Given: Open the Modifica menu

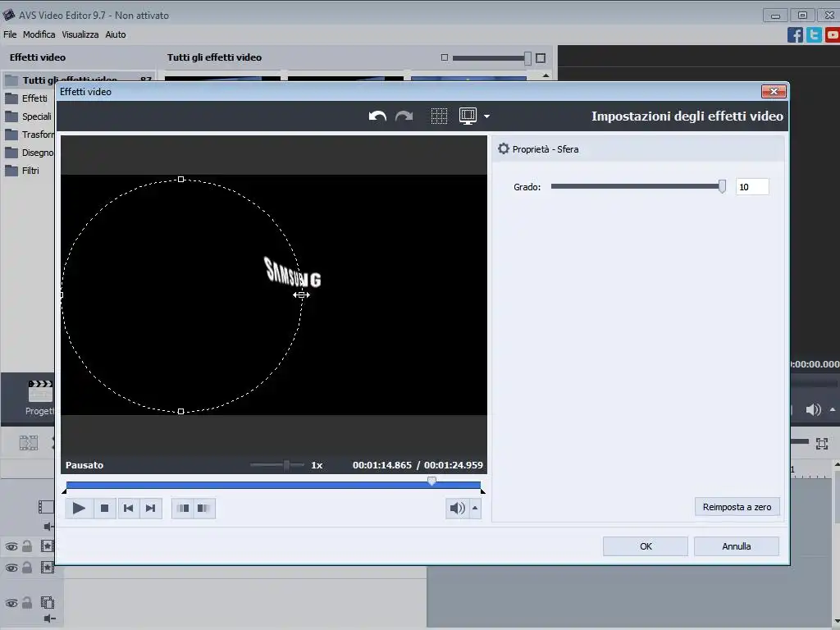Looking at the screenshot, I should tap(39, 34).
